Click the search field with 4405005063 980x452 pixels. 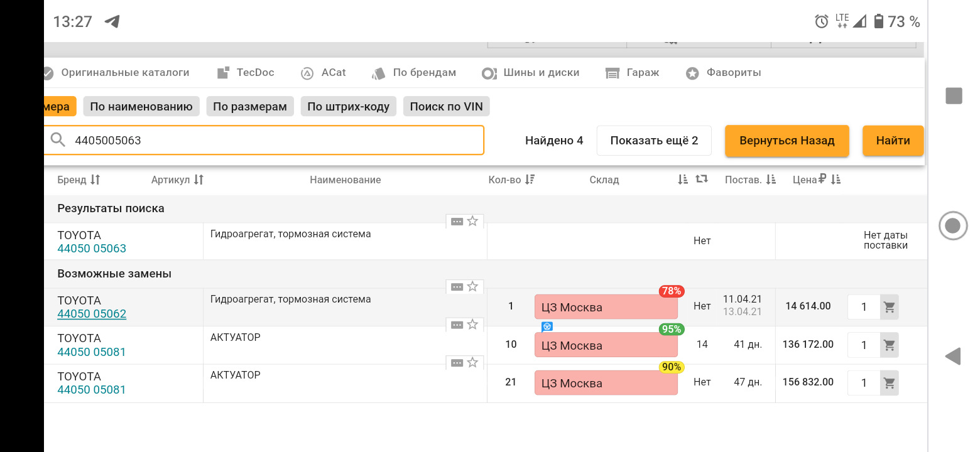click(x=264, y=140)
